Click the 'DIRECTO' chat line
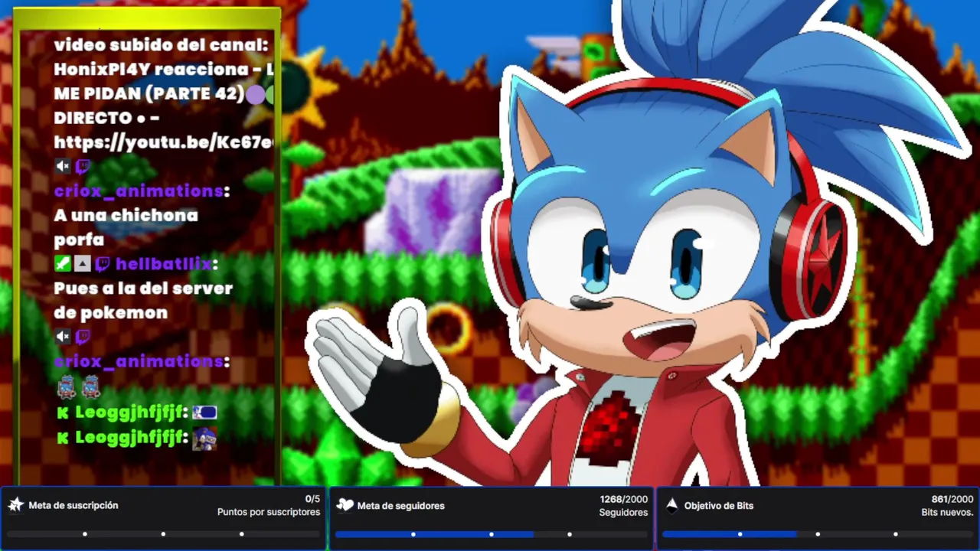Viewport: 980px width, 551px height. tap(106, 119)
